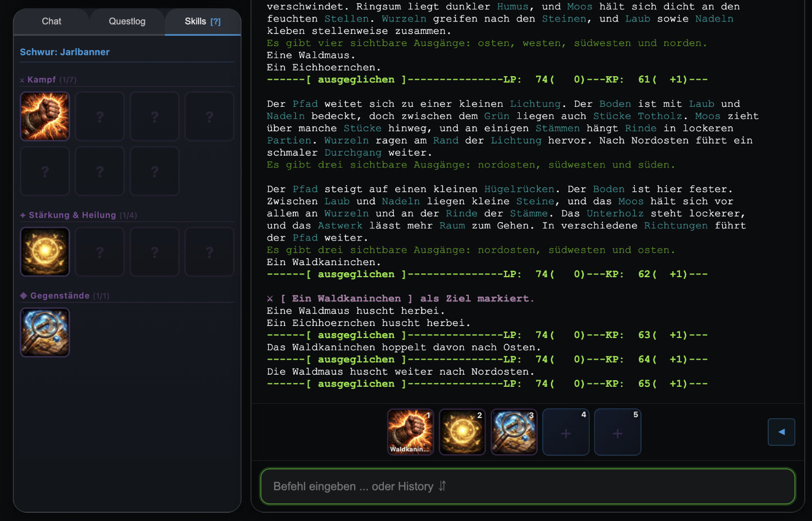The image size is (812, 521).
Task: Expand the Stärkung & Heilung header
Action: 72,215
